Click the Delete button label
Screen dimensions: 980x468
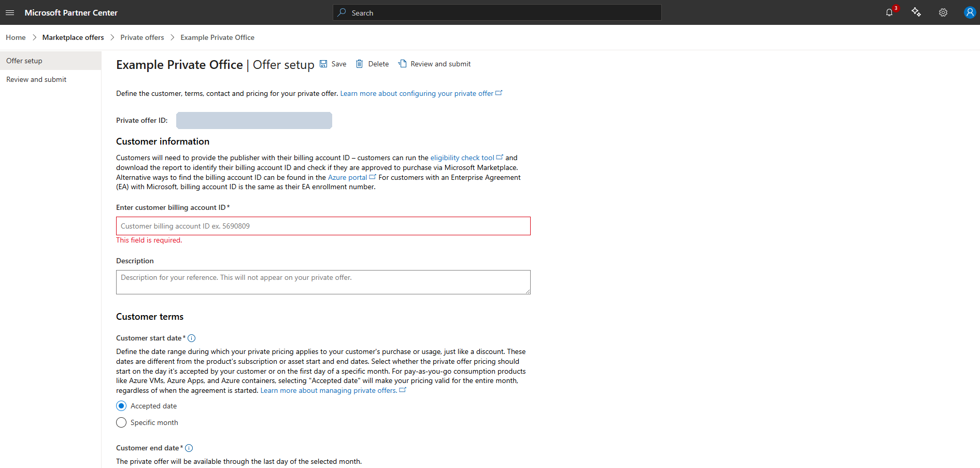tap(378, 64)
